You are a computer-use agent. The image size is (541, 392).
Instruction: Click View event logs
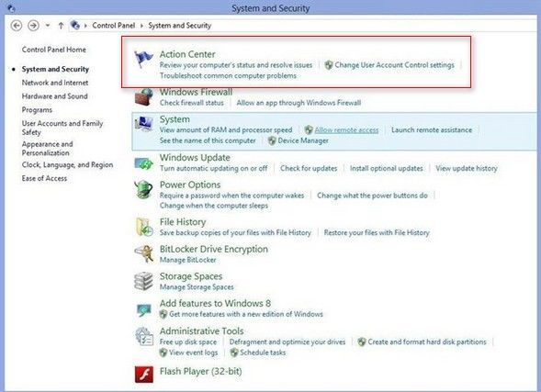(x=193, y=353)
